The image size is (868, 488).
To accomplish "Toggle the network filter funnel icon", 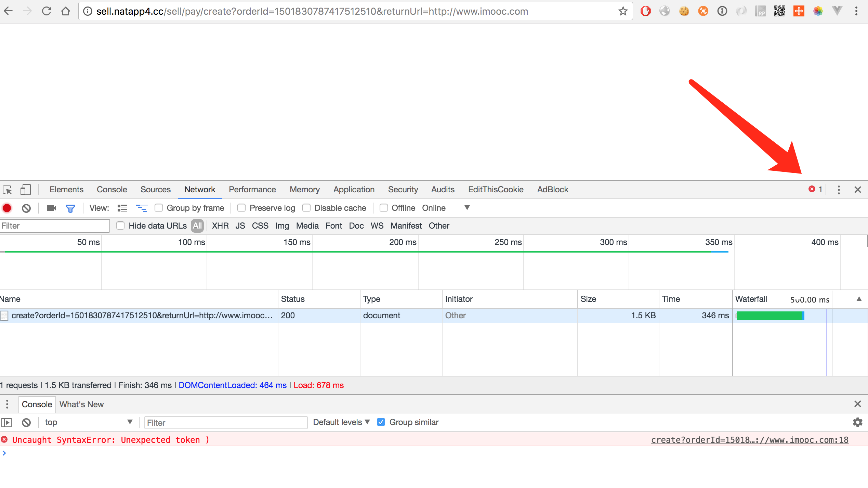I will (70, 208).
